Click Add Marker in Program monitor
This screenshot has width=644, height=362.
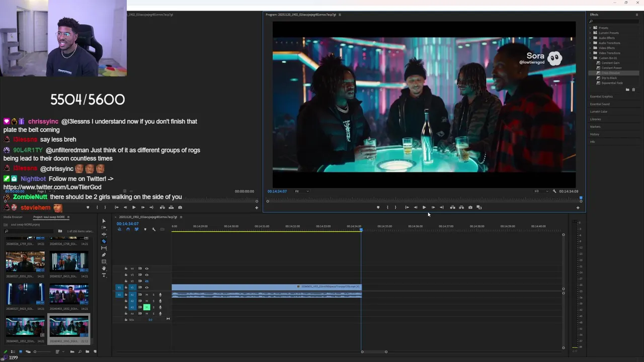click(378, 207)
